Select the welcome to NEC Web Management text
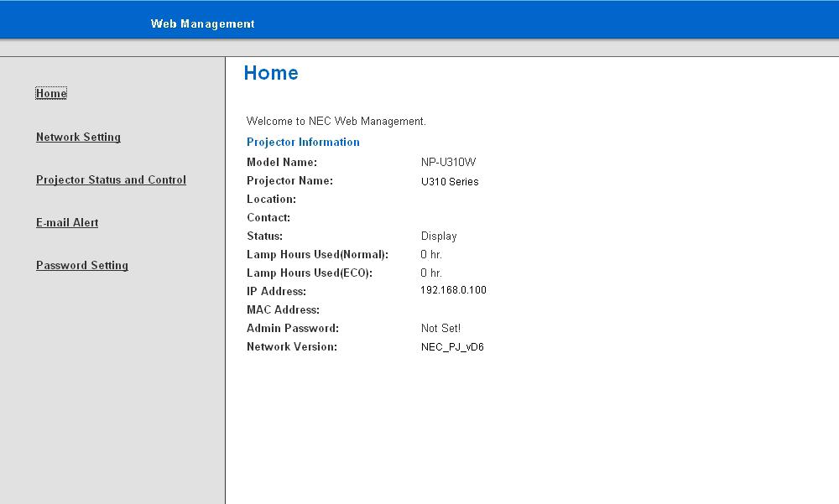Viewport: 839px width, 504px height. [x=336, y=121]
